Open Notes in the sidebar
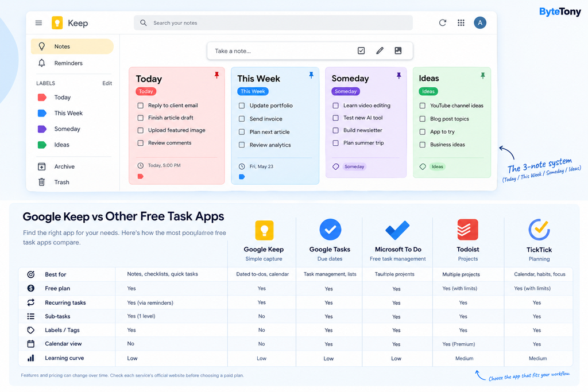Screen dimensions: 588x392 [x=72, y=46]
